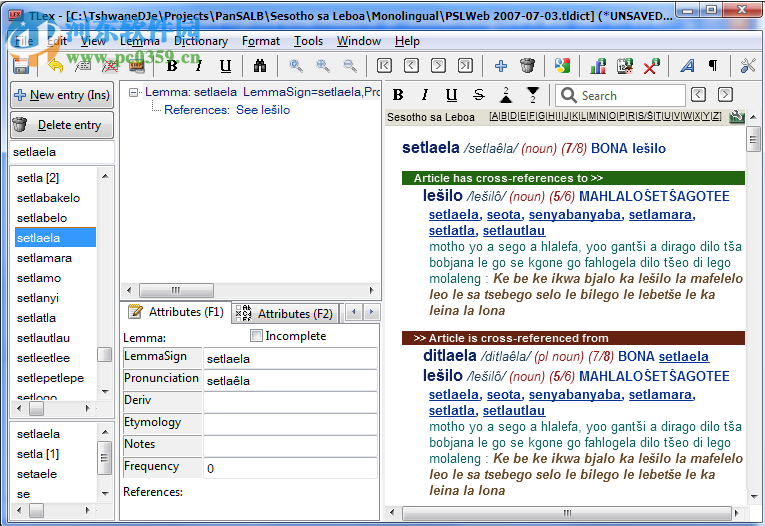Click the bar chart statistics icon
The width and height of the screenshot is (765, 526).
point(598,67)
